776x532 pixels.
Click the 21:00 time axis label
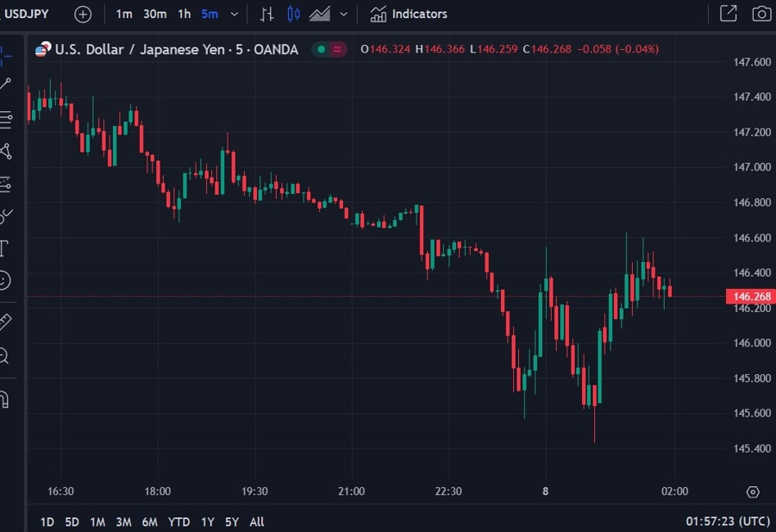point(352,491)
